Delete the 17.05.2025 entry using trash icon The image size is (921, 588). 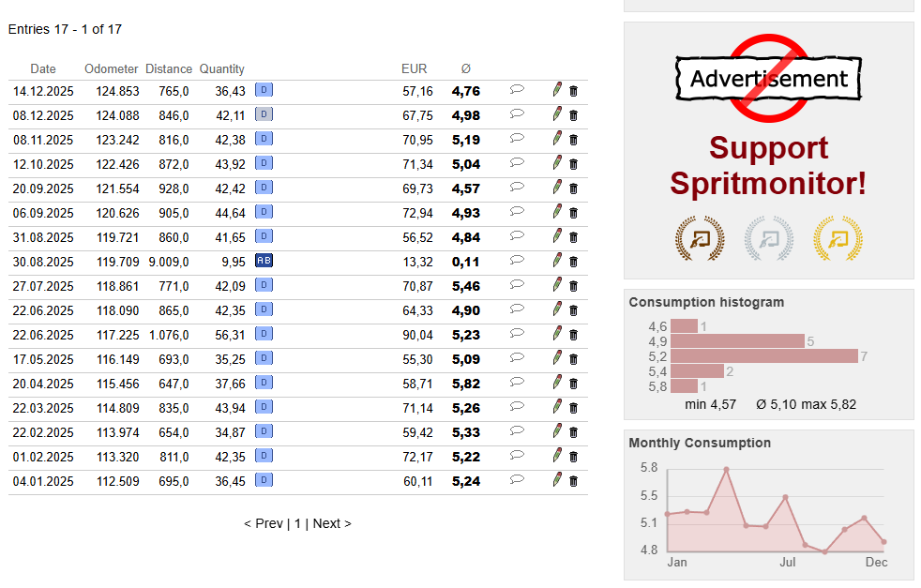[574, 359]
